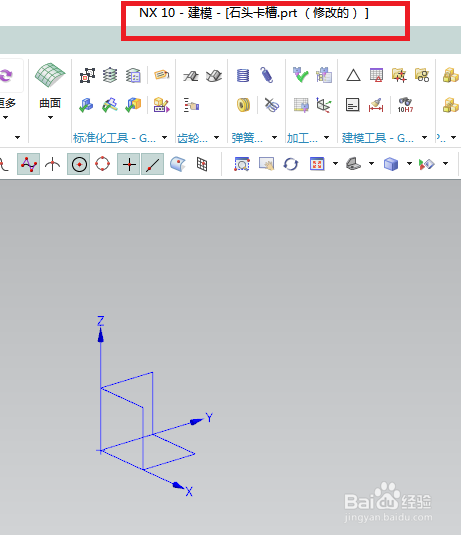Image resolution: width=461 pixels, height=535 pixels.
Task: Click the folder with circles icon
Action: coord(422,75)
